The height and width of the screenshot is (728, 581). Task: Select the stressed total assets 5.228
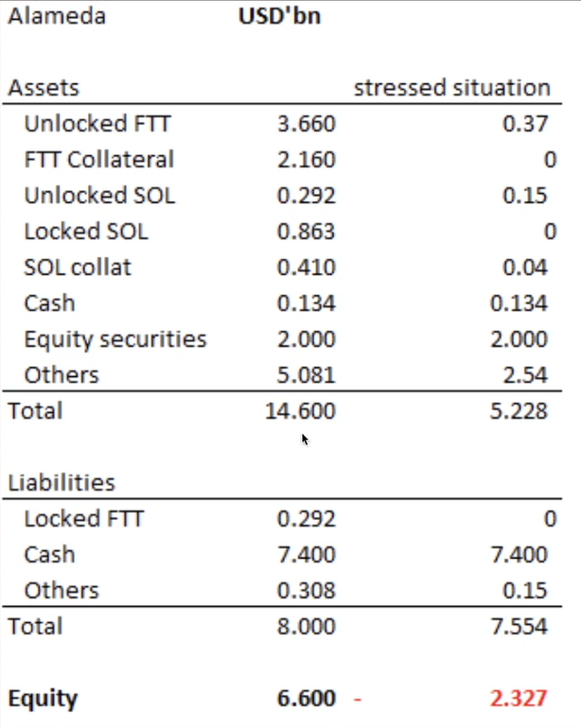pyautogui.click(x=519, y=411)
